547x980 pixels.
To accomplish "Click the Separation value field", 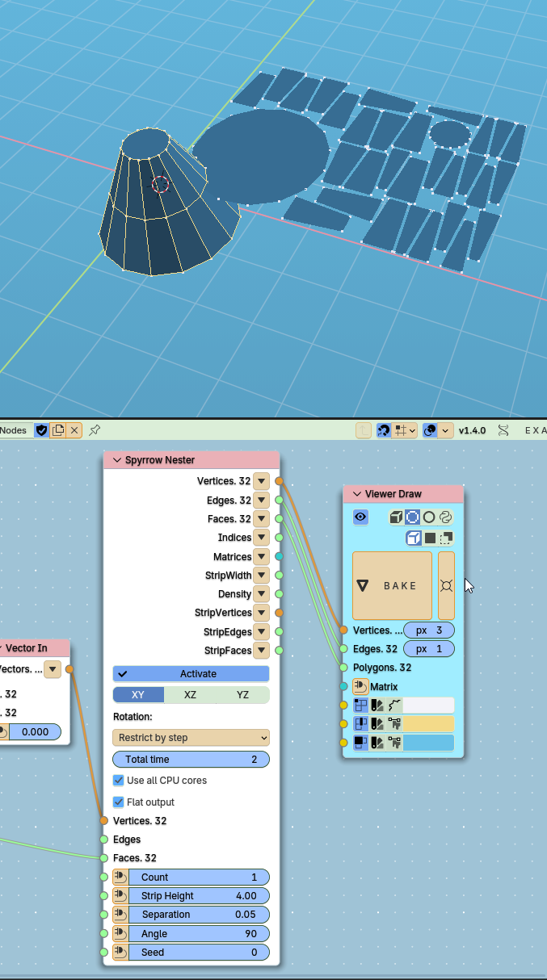I will click(199, 915).
